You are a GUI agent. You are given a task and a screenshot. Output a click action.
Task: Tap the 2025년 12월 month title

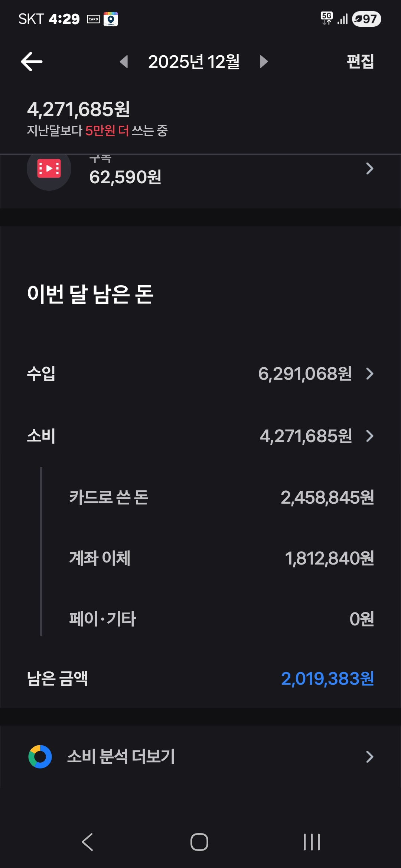click(193, 62)
